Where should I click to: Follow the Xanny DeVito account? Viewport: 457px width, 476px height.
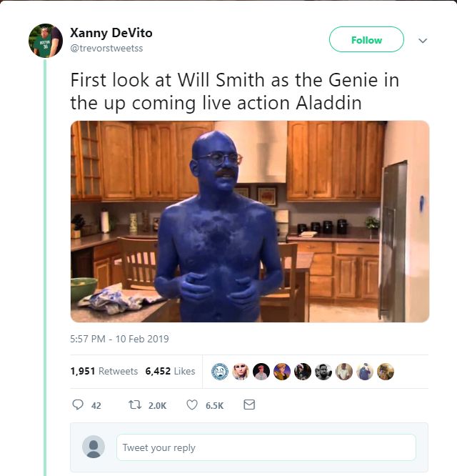366,39
